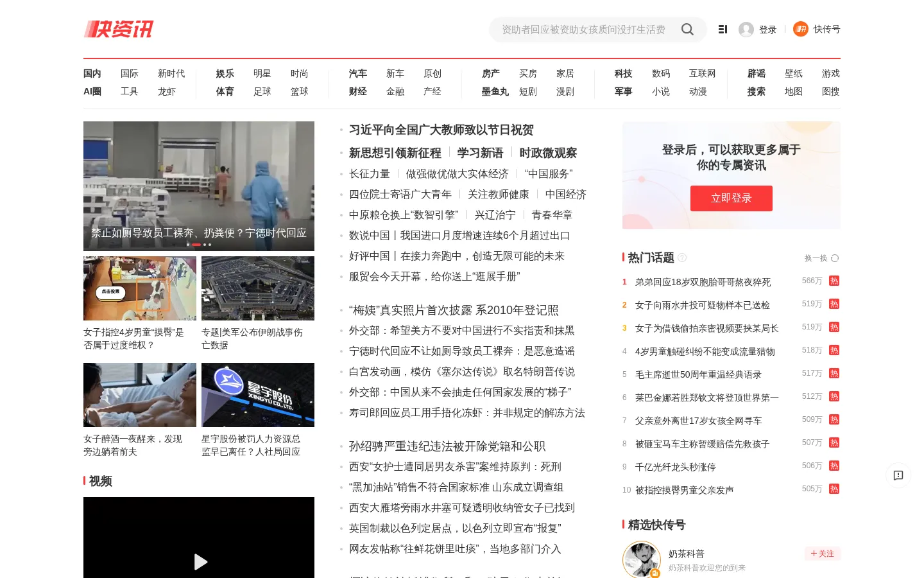Go to 墨鱼丸 section
This screenshot has width=924, height=578.
point(495,92)
